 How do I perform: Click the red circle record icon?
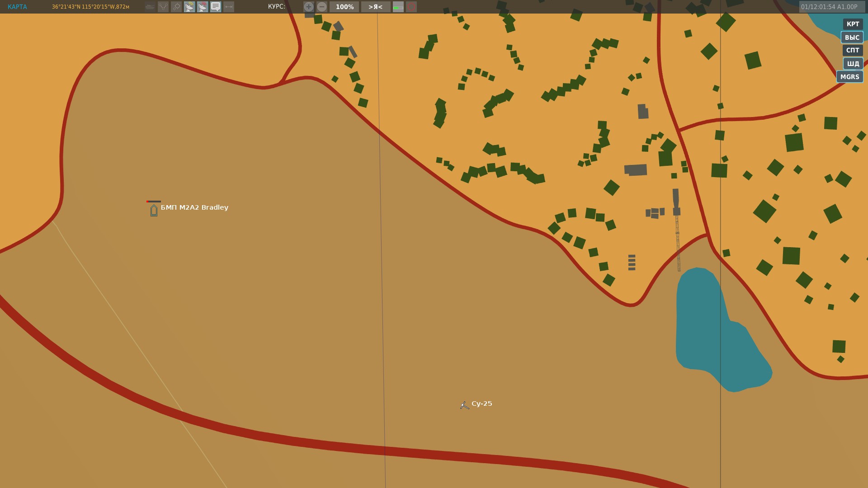tap(411, 7)
